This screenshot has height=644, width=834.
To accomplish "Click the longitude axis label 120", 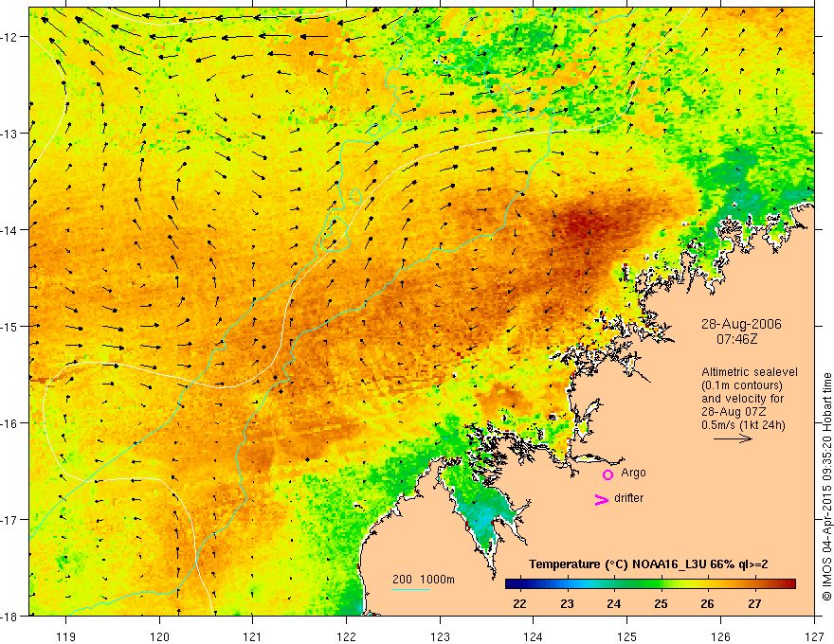I will (159, 636).
